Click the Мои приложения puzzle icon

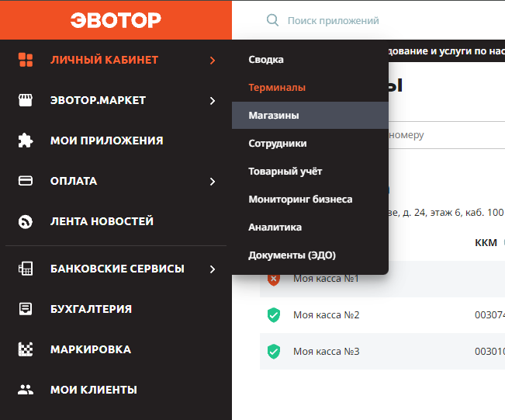pos(26,141)
